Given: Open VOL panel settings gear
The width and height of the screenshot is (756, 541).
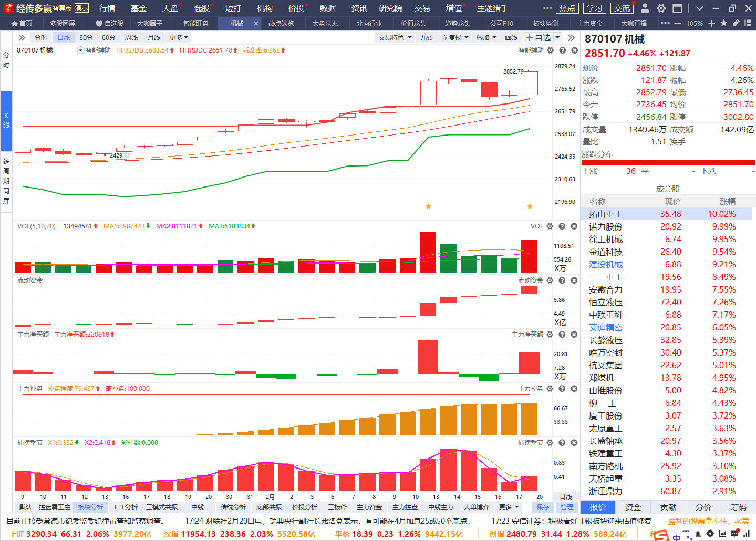Looking at the screenshot, I should [x=550, y=226].
